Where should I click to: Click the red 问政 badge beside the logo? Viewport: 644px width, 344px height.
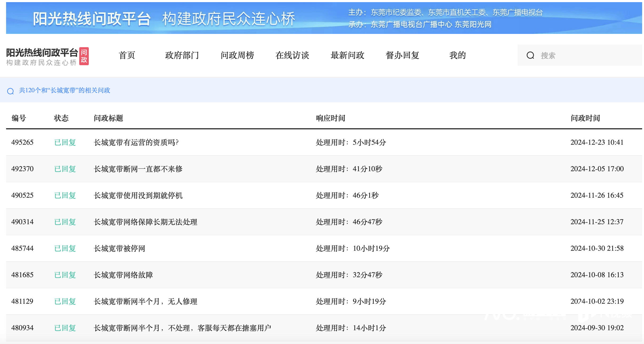pyautogui.click(x=85, y=56)
